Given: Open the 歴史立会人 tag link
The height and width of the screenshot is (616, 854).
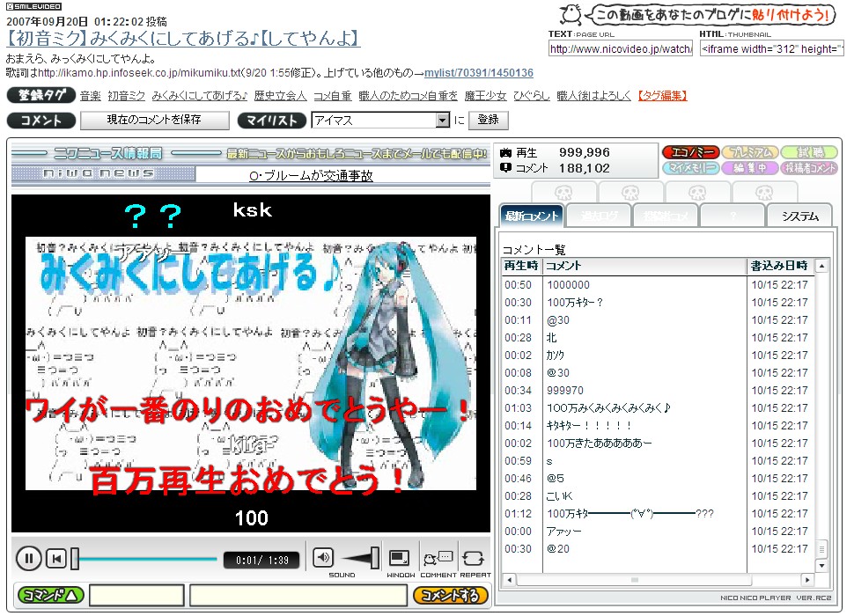Looking at the screenshot, I should point(281,96).
